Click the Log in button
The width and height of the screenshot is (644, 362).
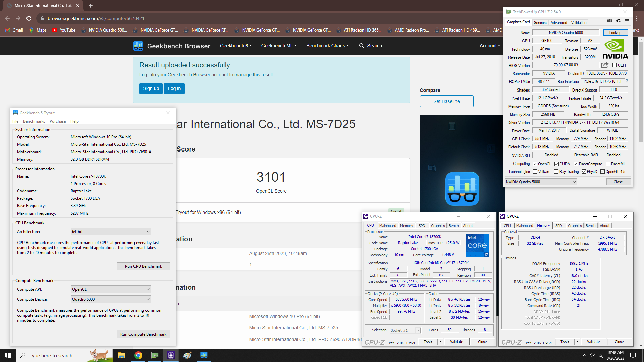coord(174,89)
